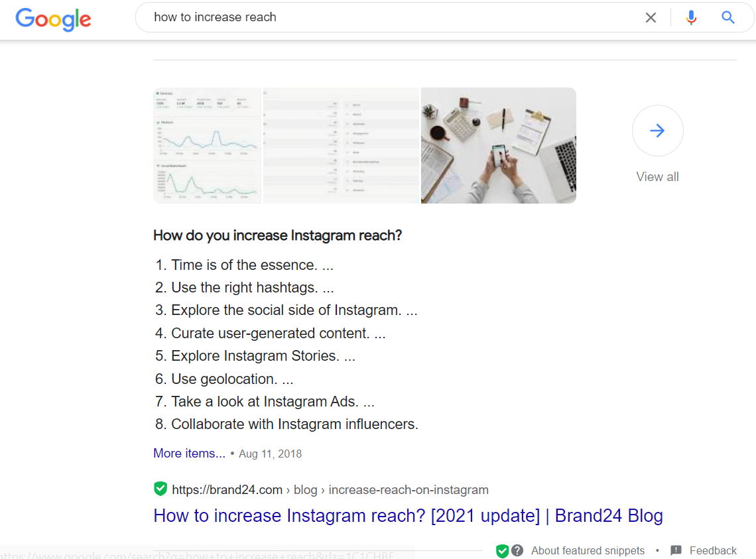Click the blue arrow View all circle
Screen dimensions: 756x559
pos(657,131)
